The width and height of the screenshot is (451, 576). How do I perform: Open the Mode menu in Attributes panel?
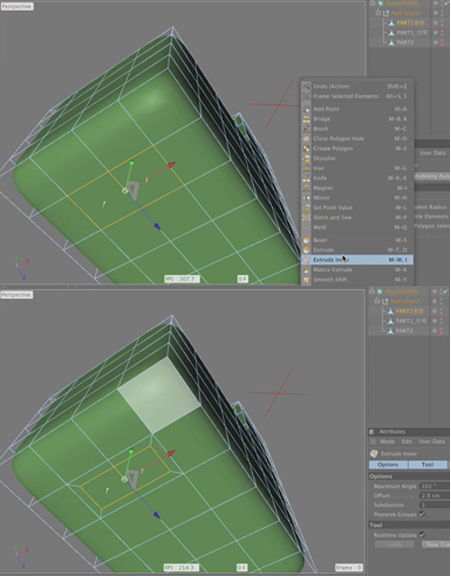387,442
